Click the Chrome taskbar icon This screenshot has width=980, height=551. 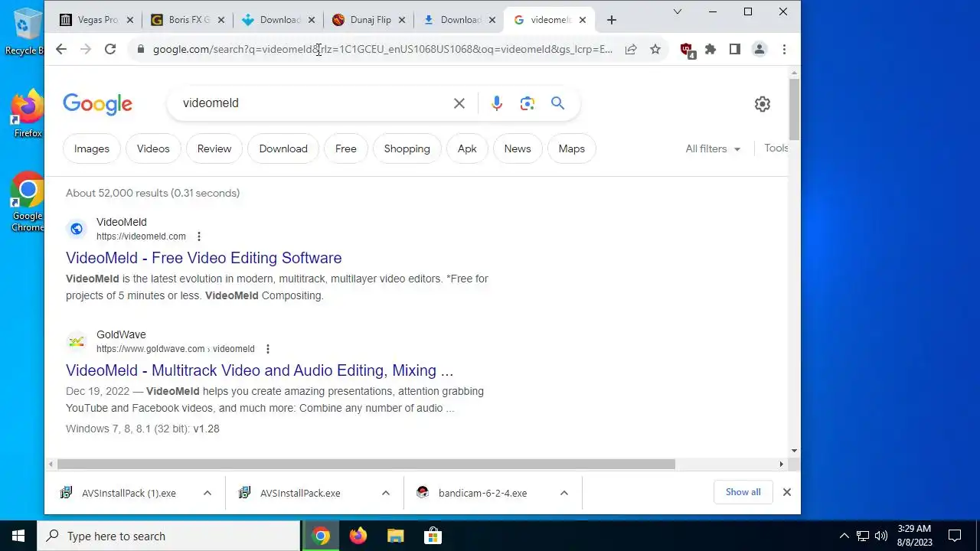322,536
